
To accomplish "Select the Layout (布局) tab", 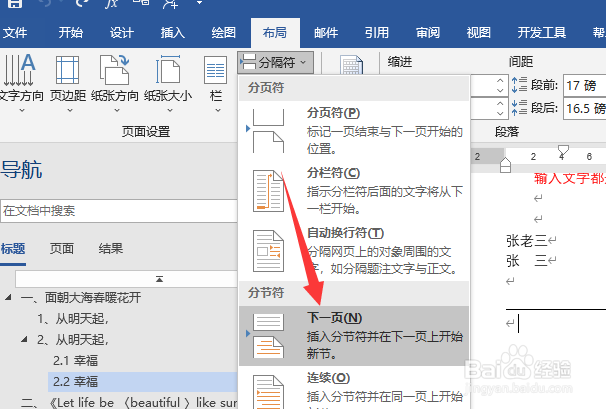I will (275, 33).
